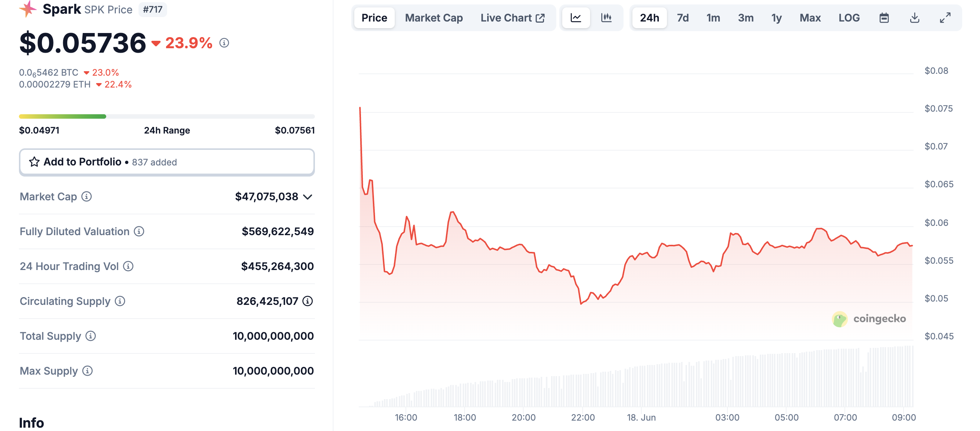Select the 1y time range

[776, 18]
